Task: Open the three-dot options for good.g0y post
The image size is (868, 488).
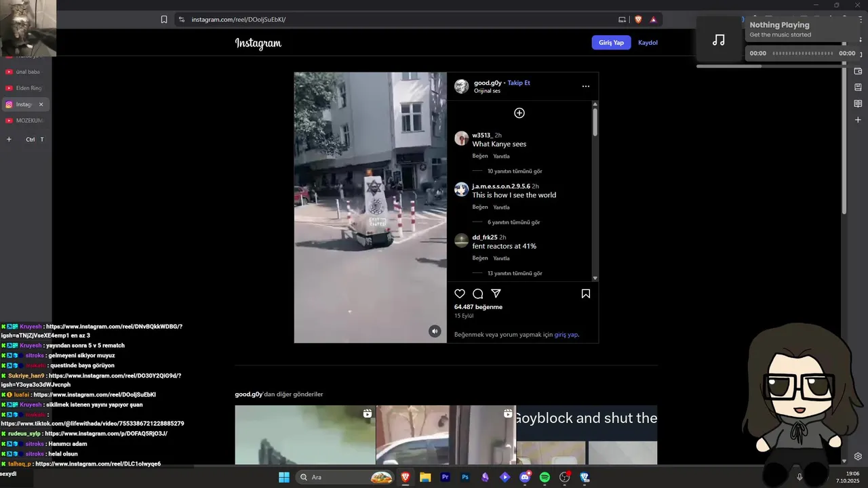Action: pyautogui.click(x=586, y=86)
